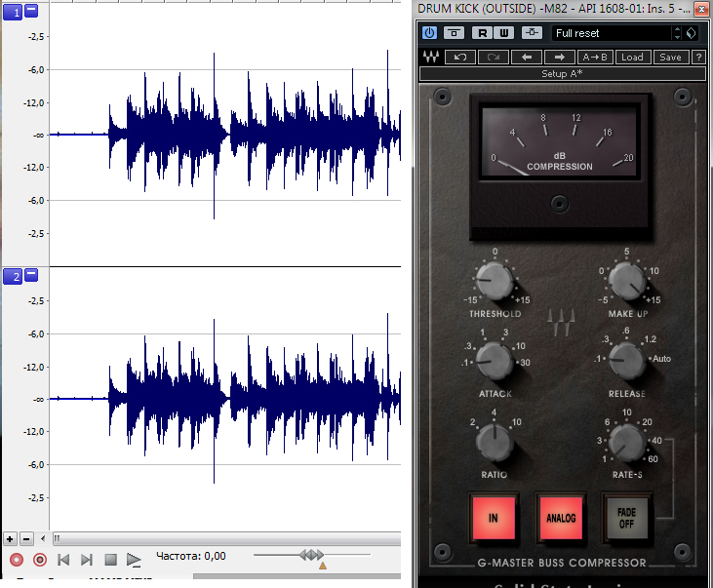The image size is (713, 588).
Task: Click the plugin compare button beside the power button
Action: pyautogui.click(x=454, y=33)
